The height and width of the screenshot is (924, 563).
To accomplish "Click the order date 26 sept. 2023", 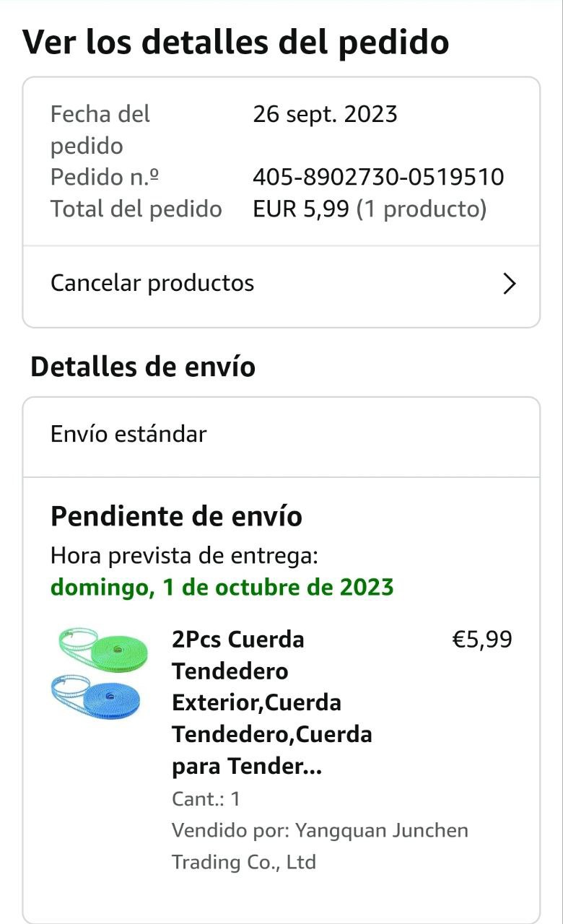I will (325, 114).
